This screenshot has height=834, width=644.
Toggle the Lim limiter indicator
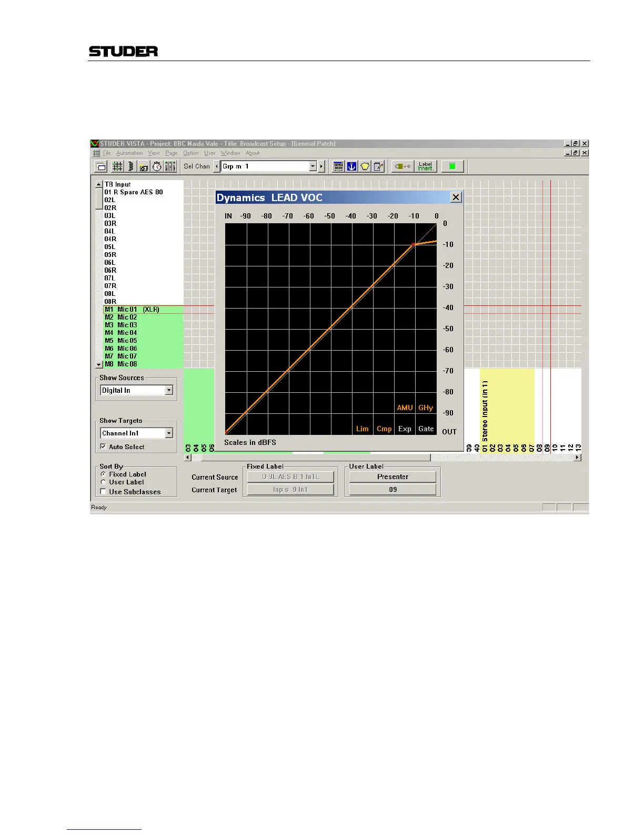click(363, 429)
